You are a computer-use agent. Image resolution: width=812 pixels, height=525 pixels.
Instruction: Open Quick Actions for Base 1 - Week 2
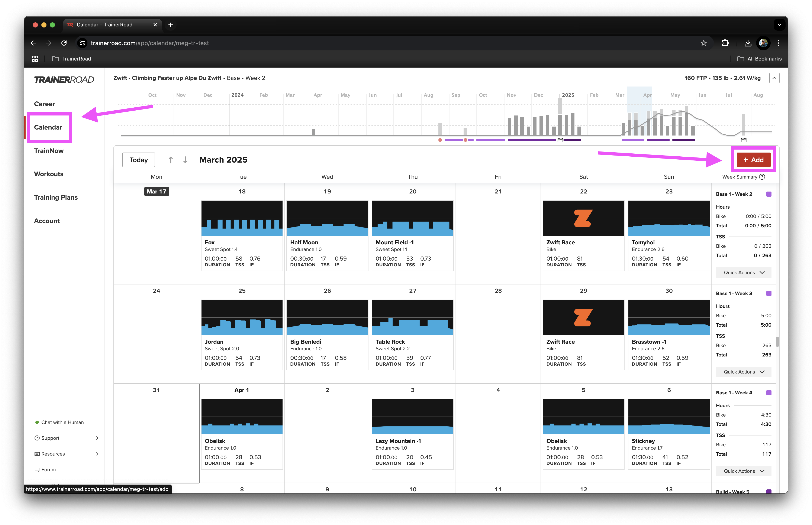(x=743, y=272)
